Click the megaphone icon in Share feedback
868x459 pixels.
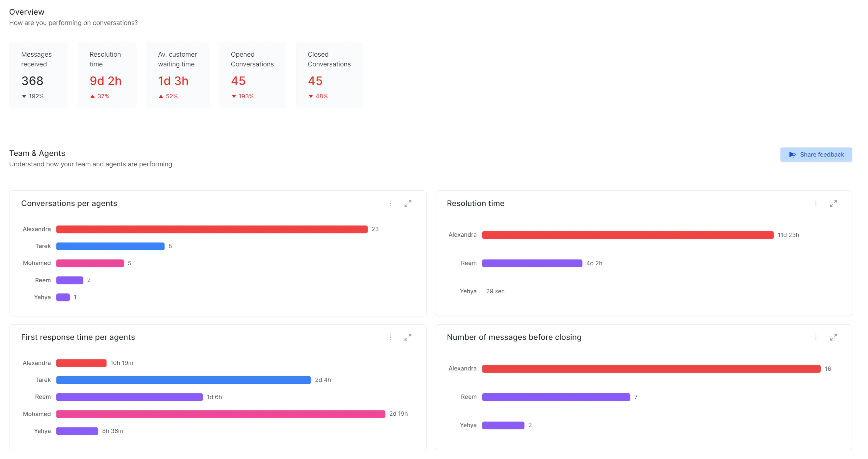792,155
